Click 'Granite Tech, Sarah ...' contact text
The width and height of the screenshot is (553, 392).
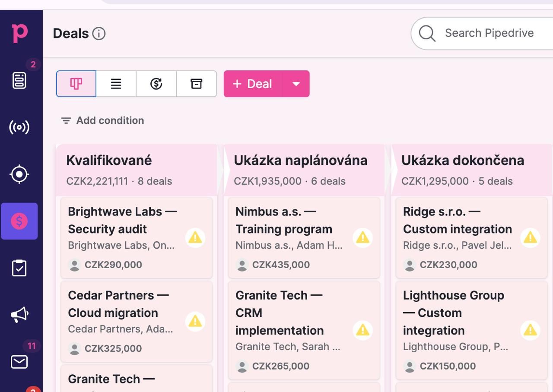point(288,347)
